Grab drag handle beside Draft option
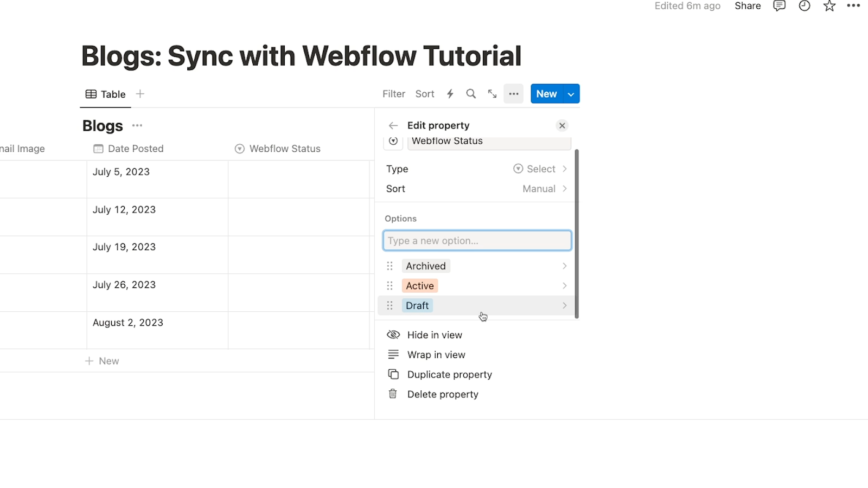The image size is (868, 488). (390, 306)
